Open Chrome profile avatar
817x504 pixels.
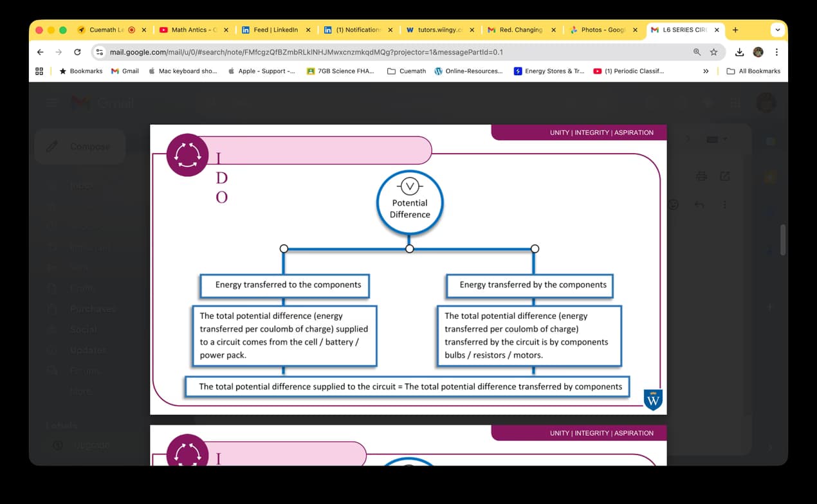pyautogui.click(x=758, y=52)
